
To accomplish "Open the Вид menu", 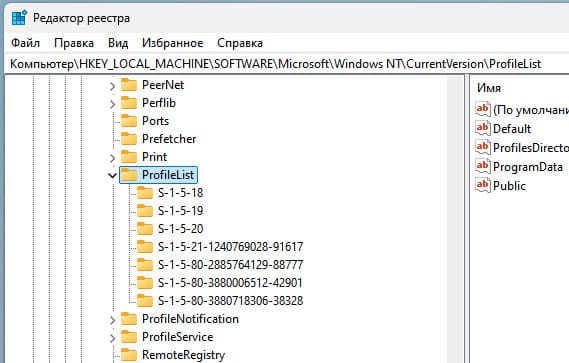I will coord(118,43).
